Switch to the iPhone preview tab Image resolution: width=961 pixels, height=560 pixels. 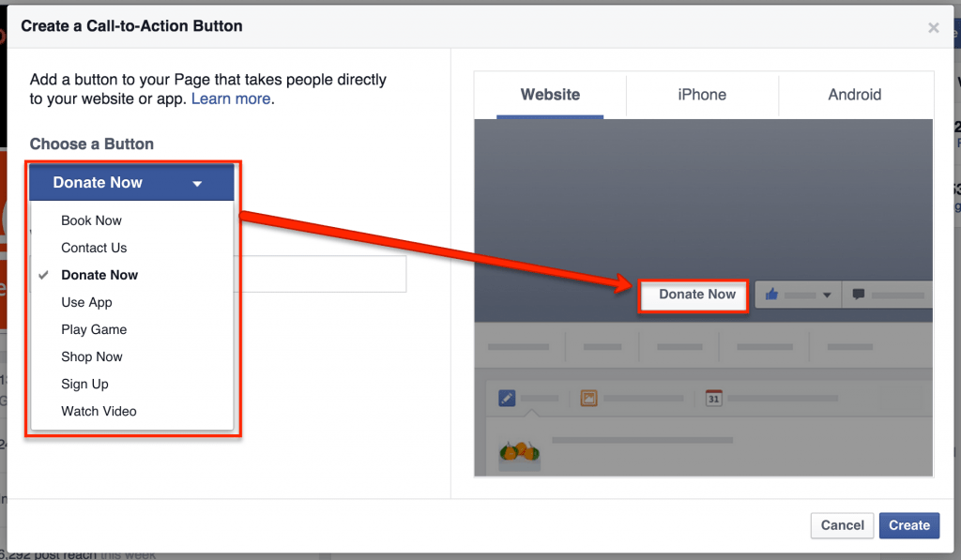702,95
